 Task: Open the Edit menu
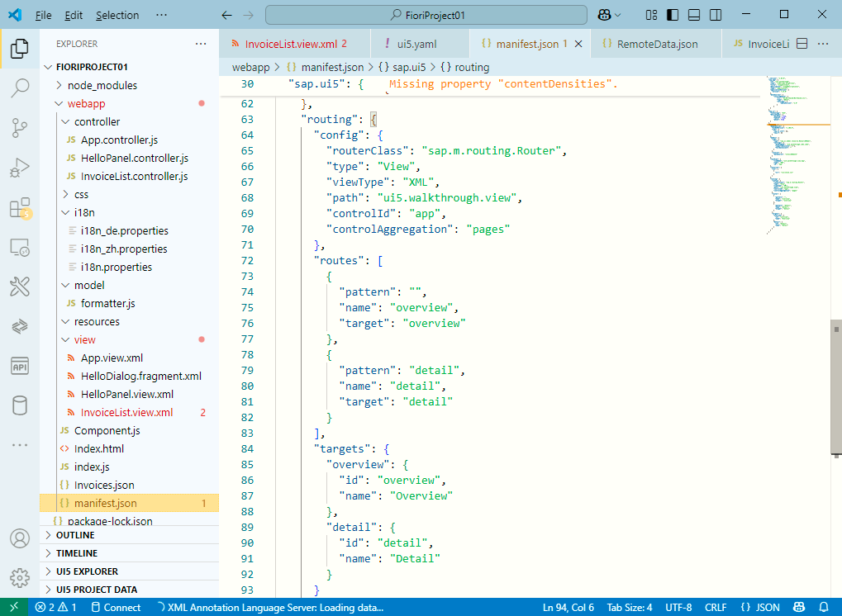tap(74, 15)
